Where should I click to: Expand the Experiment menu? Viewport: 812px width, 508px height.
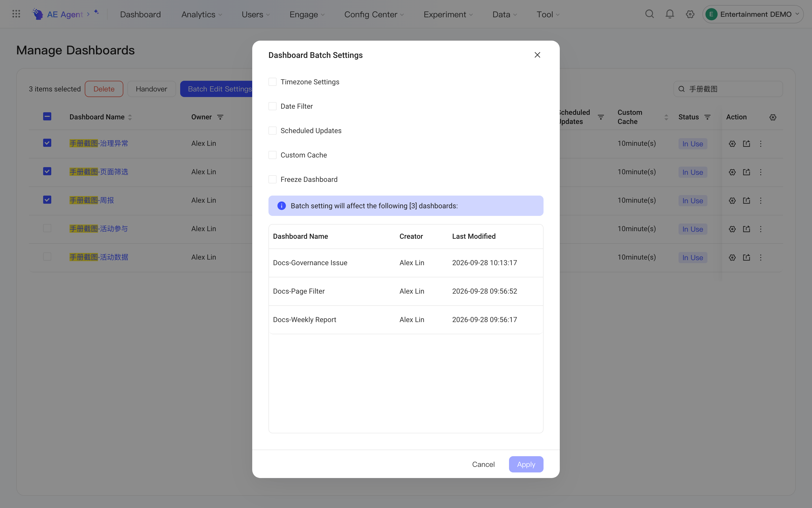click(x=448, y=14)
